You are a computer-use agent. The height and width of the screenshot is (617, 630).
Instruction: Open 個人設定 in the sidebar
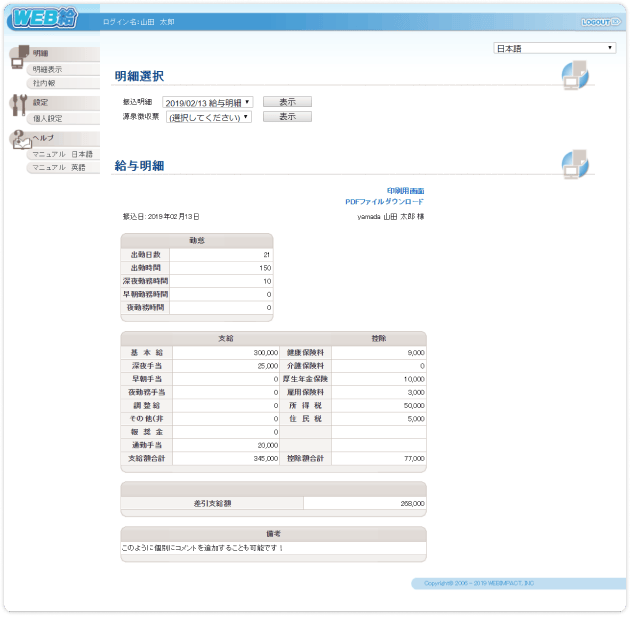(47, 118)
